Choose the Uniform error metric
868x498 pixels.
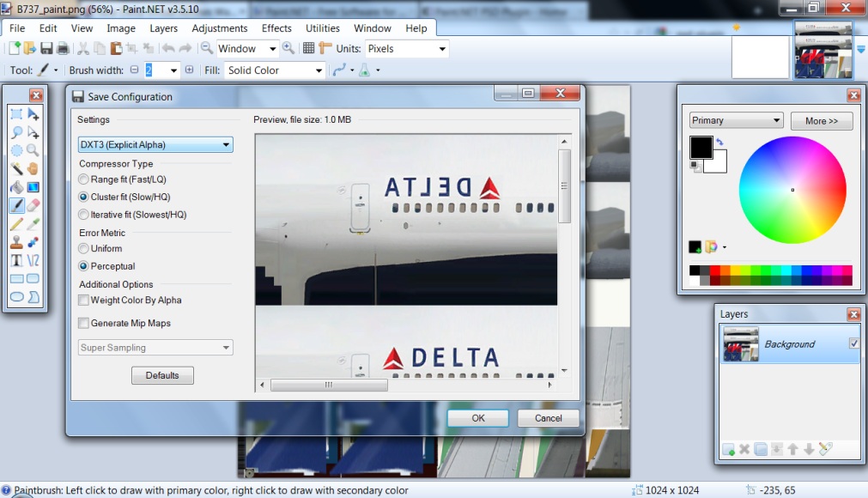pos(100,248)
